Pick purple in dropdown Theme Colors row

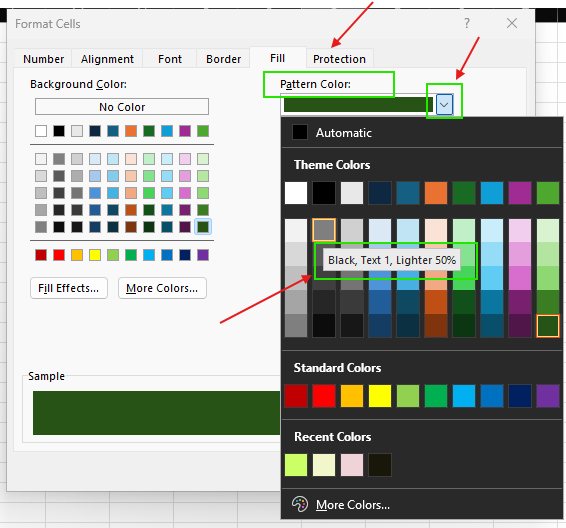(x=520, y=193)
